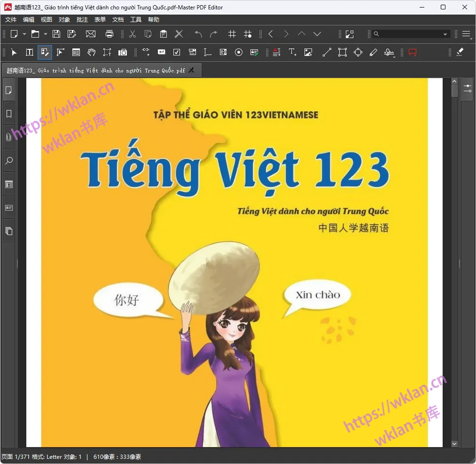Pick the Image insertion tool
This screenshot has width=476, height=464.
(x=308, y=52)
